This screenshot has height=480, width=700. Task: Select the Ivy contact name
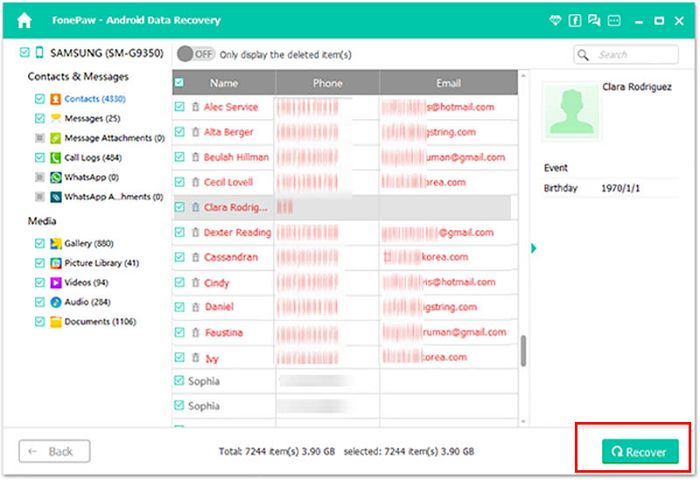tap(212, 359)
